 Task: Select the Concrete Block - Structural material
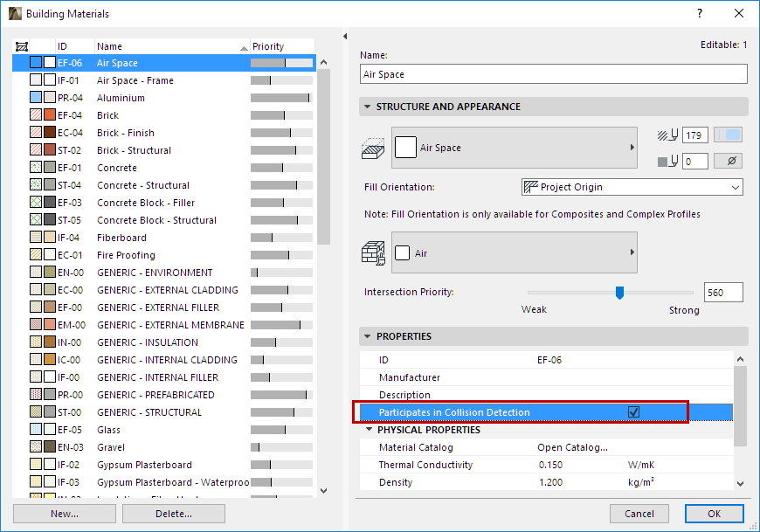tap(164, 220)
